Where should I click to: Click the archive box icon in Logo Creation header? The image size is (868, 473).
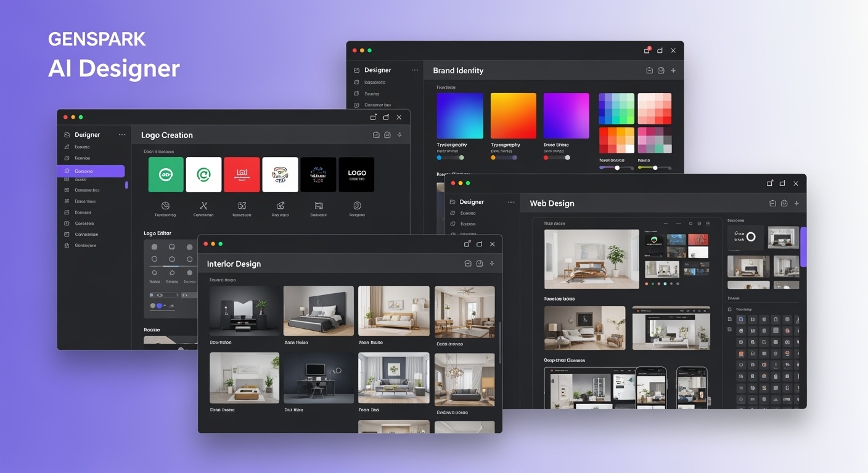(376, 135)
